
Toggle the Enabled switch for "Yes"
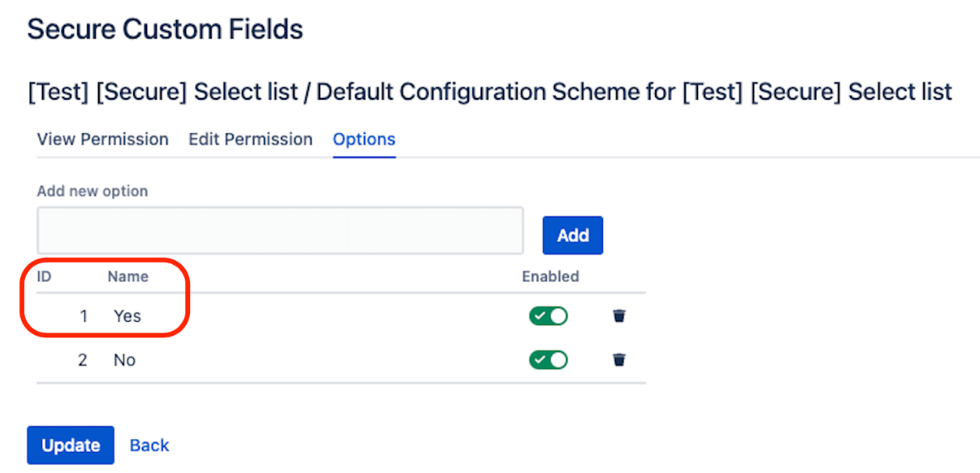pos(548,316)
